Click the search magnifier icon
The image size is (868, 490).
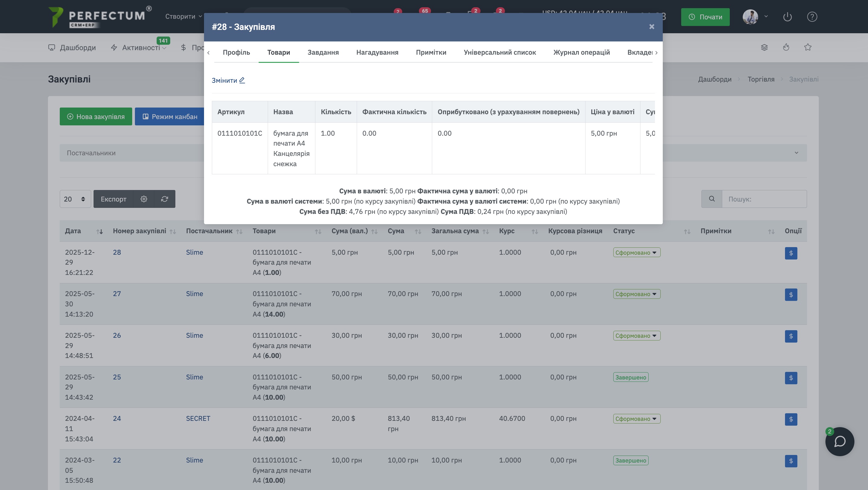pos(712,199)
